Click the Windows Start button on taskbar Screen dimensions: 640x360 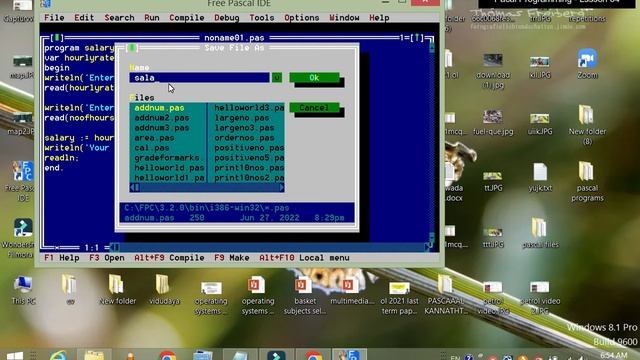[15, 356]
